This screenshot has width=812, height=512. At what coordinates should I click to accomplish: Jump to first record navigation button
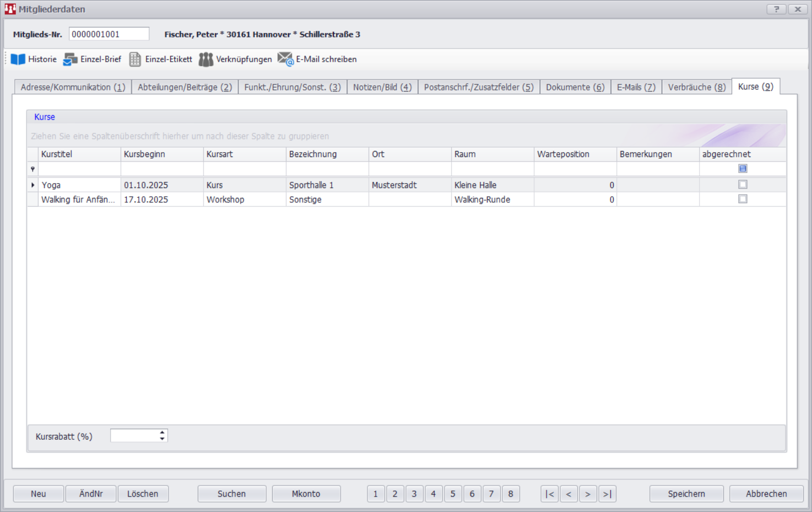549,494
